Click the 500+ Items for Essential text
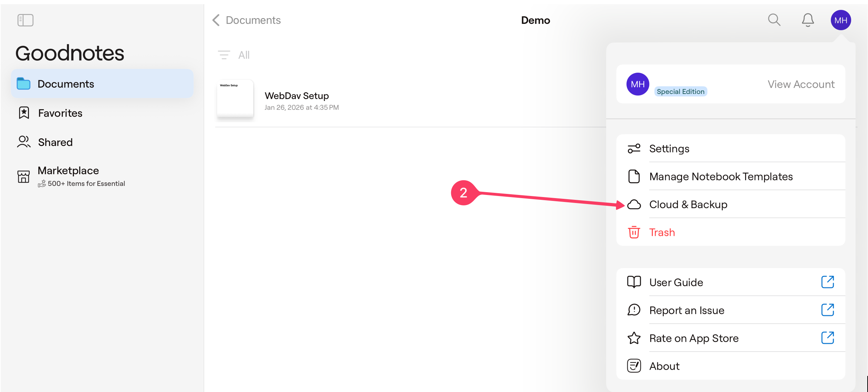Viewport: 868px width, 392px height. click(86, 183)
